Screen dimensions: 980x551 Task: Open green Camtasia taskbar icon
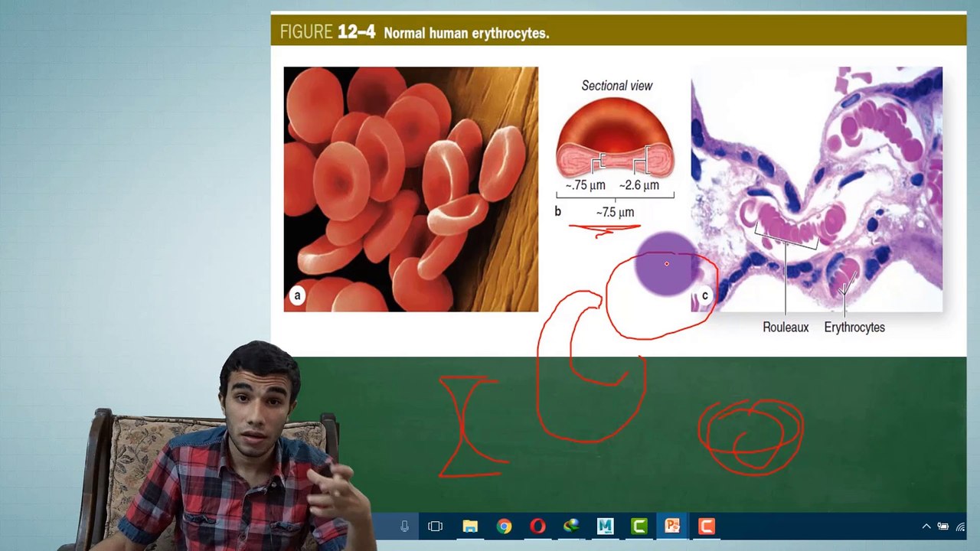coord(639,527)
